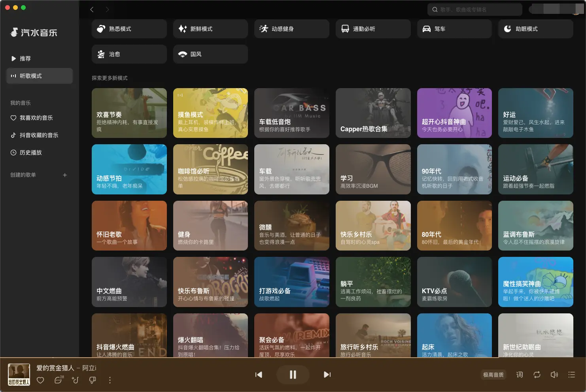Create a new playlist with the plus button
Screen dimensions: 586x392
(65, 175)
